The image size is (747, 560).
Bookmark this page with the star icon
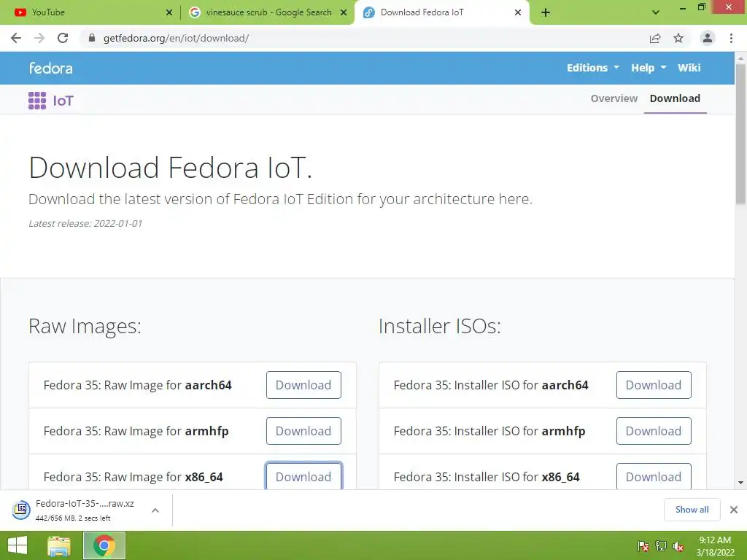[x=678, y=38]
